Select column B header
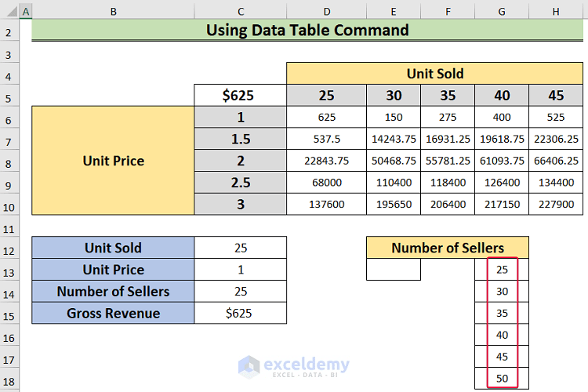The height and width of the screenshot is (392, 588). click(113, 12)
